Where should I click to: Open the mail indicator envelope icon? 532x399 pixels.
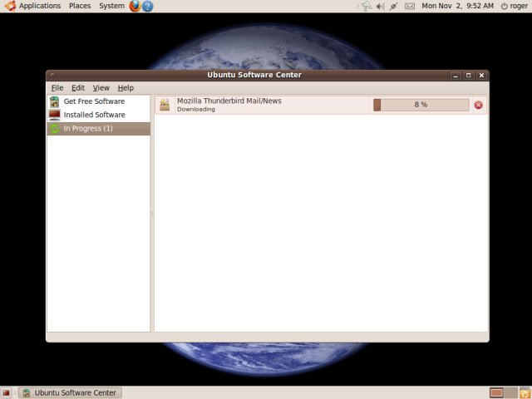[410, 6]
